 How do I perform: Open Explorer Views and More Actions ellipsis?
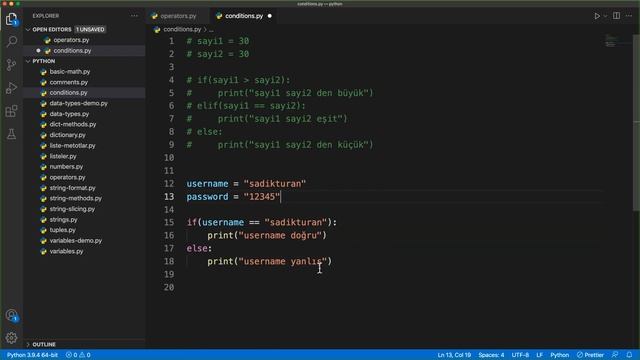pos(134,16)
